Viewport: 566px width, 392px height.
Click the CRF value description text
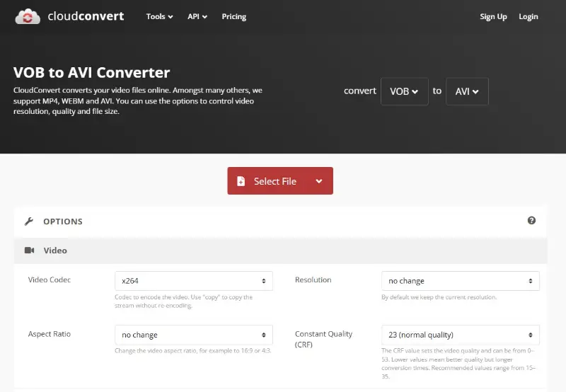tap(458, 364)
